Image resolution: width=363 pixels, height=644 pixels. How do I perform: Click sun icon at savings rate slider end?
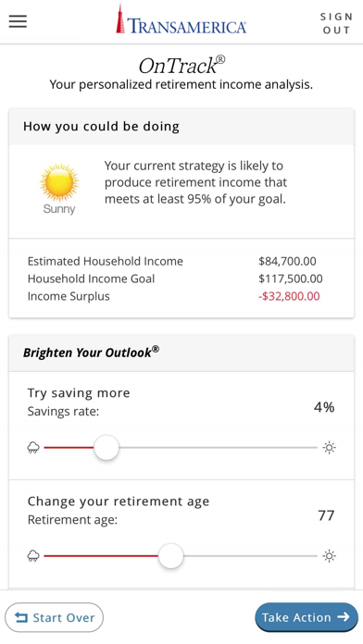[330, 447]
